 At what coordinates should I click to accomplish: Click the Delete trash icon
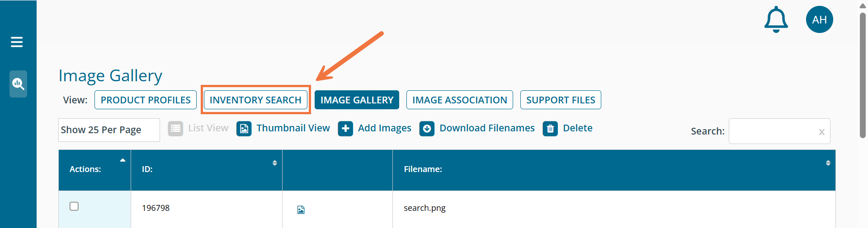550,129
